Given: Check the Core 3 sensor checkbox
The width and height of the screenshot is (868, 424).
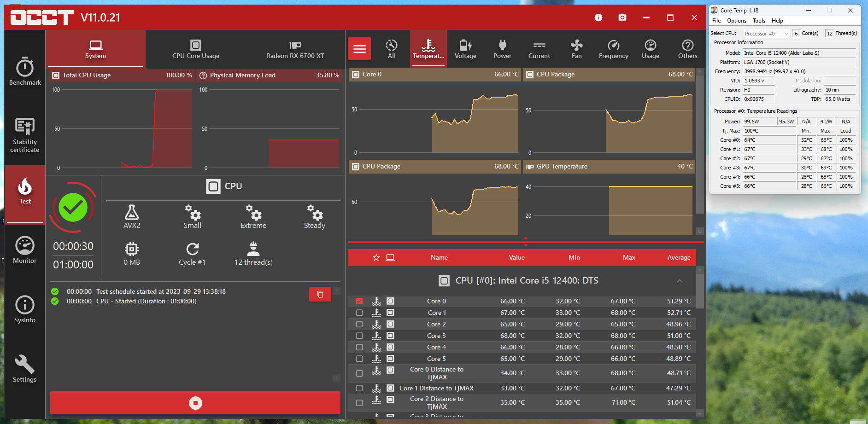Looking at the screenshot, I should [359, 336].
